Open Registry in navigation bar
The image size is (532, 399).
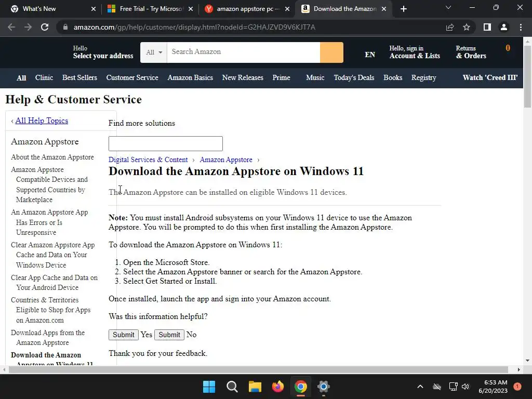pyautogui.click(x=424, y=78)
